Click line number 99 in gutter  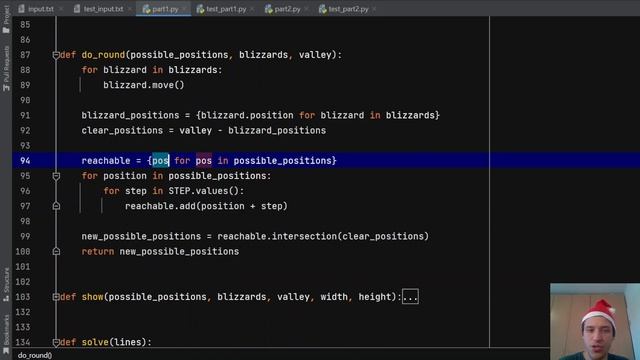(25, 236)
